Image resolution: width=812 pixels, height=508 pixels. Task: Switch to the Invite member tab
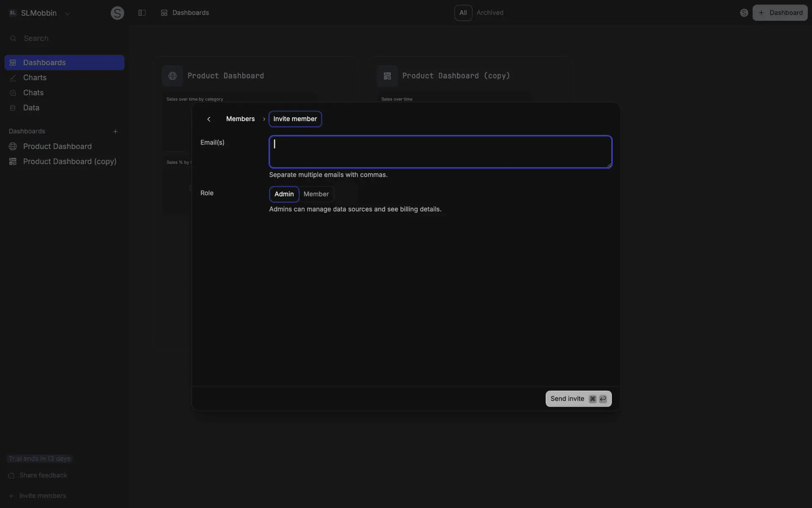click(295, 119)
